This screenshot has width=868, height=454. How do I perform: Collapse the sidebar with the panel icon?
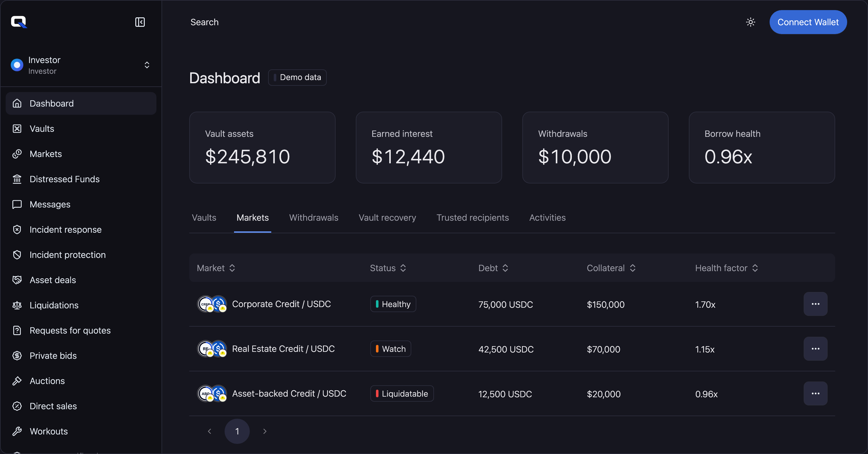[140, 22]
